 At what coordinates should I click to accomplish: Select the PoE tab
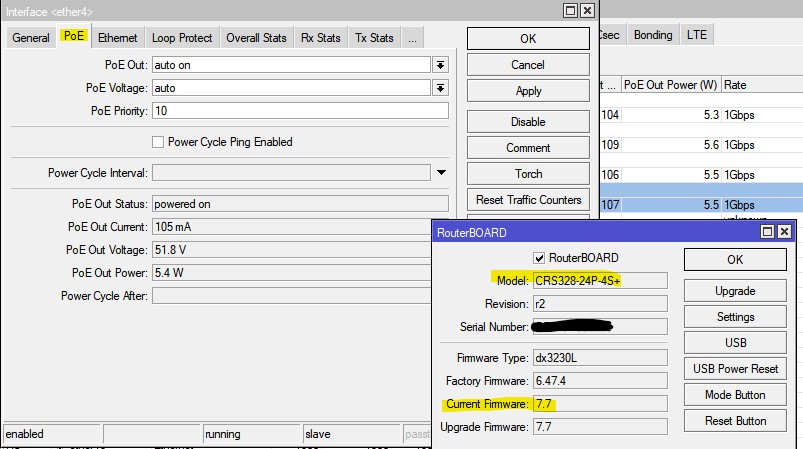pyautogui.click(x=74, y=36)
